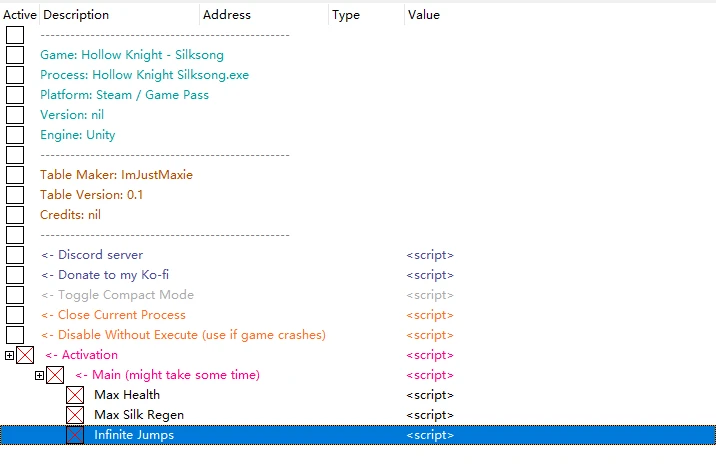The width and height of the screenshot is (716, 469).
Task: Enable the Close Current Process checkbox
Action: click(x=15, y=315)
